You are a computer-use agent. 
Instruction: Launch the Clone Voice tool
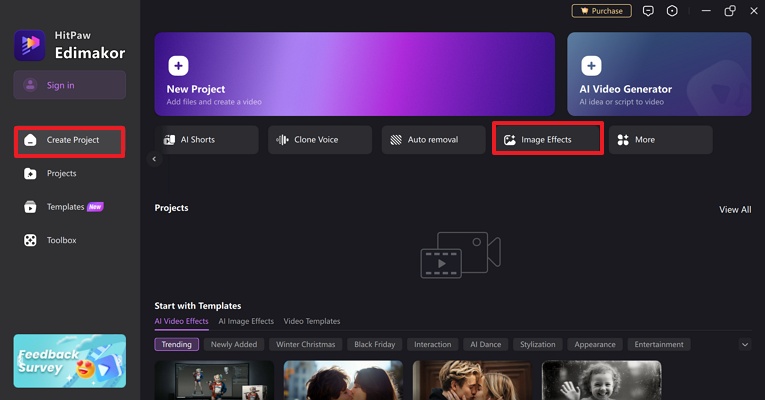(x=319, y=140)
